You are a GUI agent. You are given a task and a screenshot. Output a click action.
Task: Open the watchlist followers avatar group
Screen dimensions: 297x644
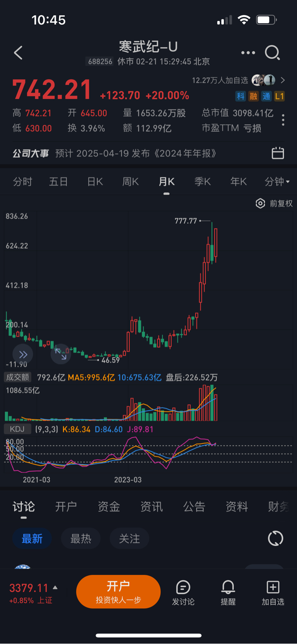pos(264,80)
